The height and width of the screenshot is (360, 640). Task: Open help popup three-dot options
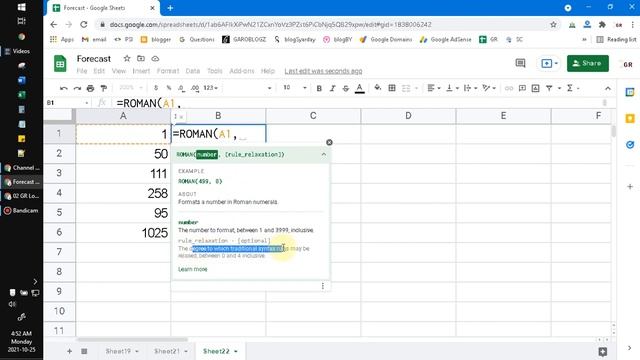[x=322, y=286]
